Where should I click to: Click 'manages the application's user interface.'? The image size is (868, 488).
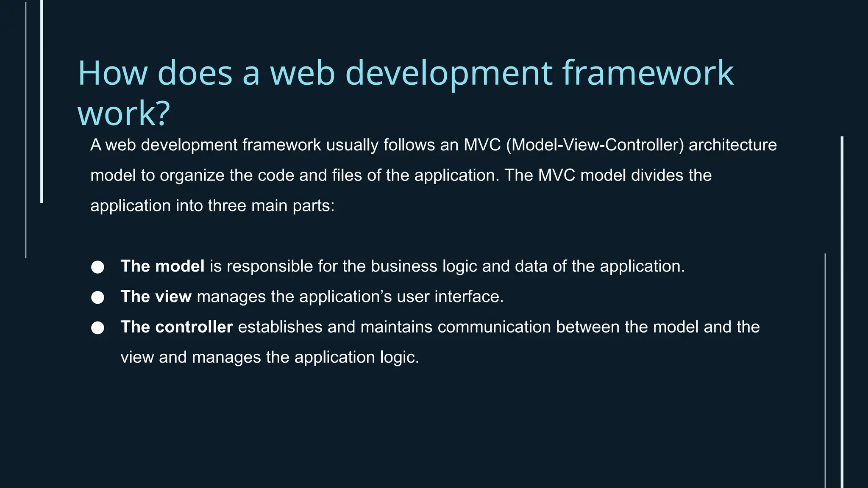tap(350, 297)
